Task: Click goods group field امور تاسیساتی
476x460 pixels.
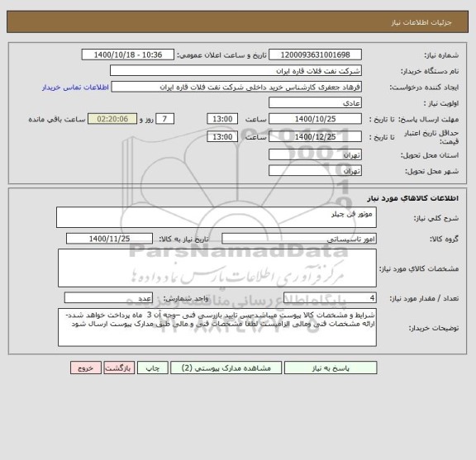Action: click(x=299, y=239)
